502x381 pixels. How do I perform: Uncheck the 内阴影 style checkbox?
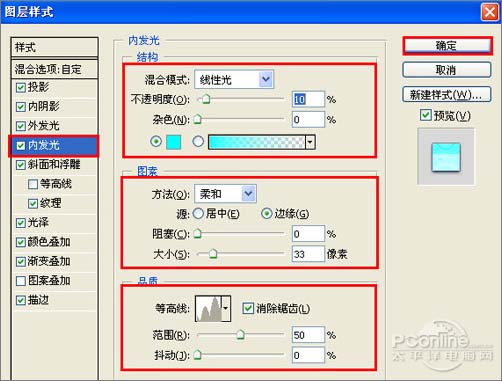tap(21, 107)
